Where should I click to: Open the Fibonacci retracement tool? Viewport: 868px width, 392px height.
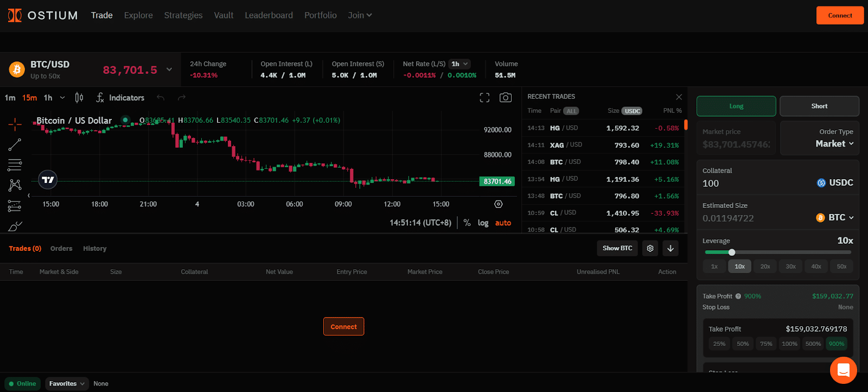(15, 165)
